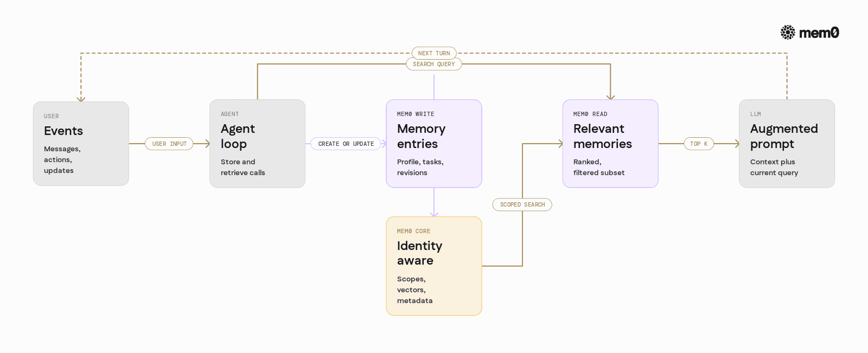Click 'Store and retrieve calls' description
868x353 pixels.
pos(243,167)
